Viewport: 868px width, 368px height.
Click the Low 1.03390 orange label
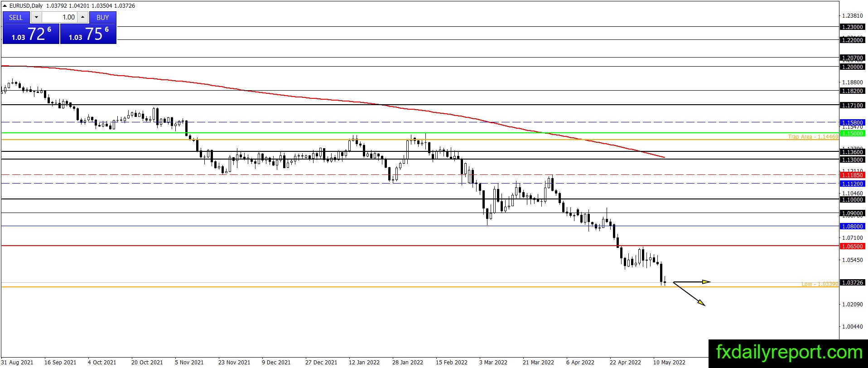click(820, 284)
